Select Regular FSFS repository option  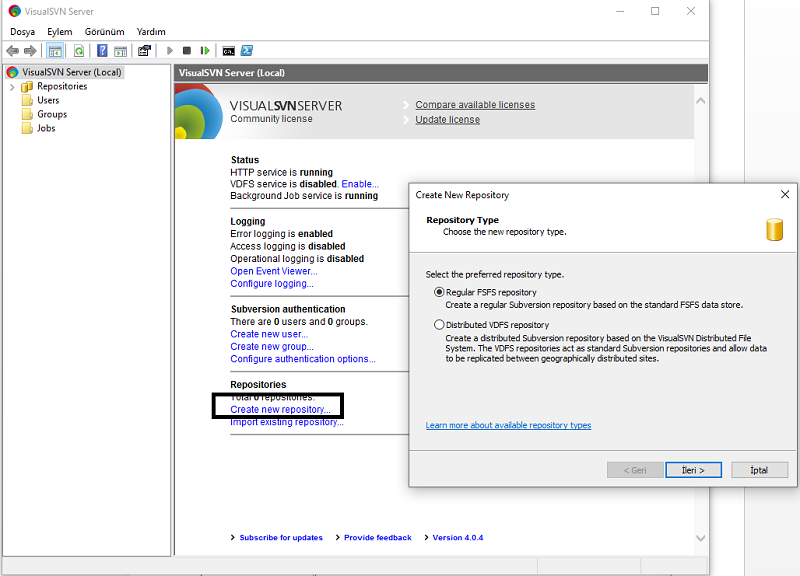click(439, 292)
